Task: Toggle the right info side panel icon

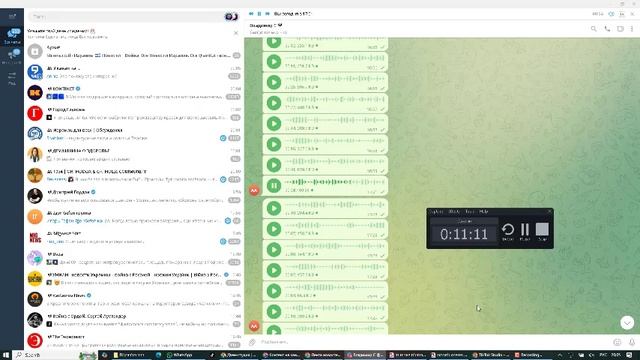Action: pos(620,29)
